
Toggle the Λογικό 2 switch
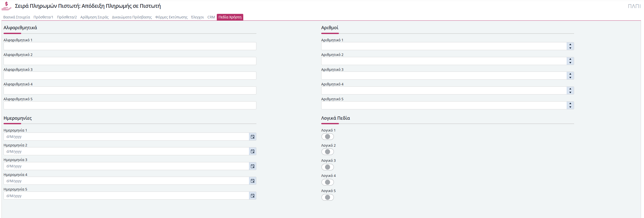[328, 152]
